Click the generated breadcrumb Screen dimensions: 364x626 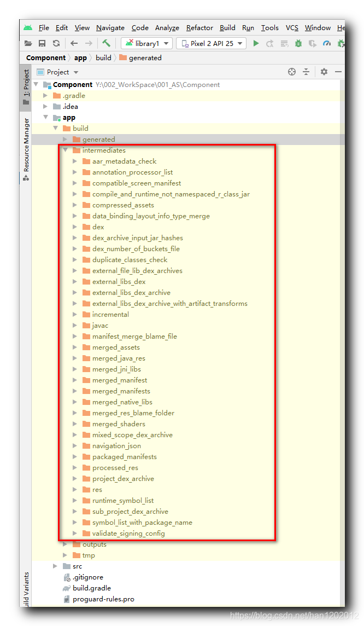pos(140,58)
